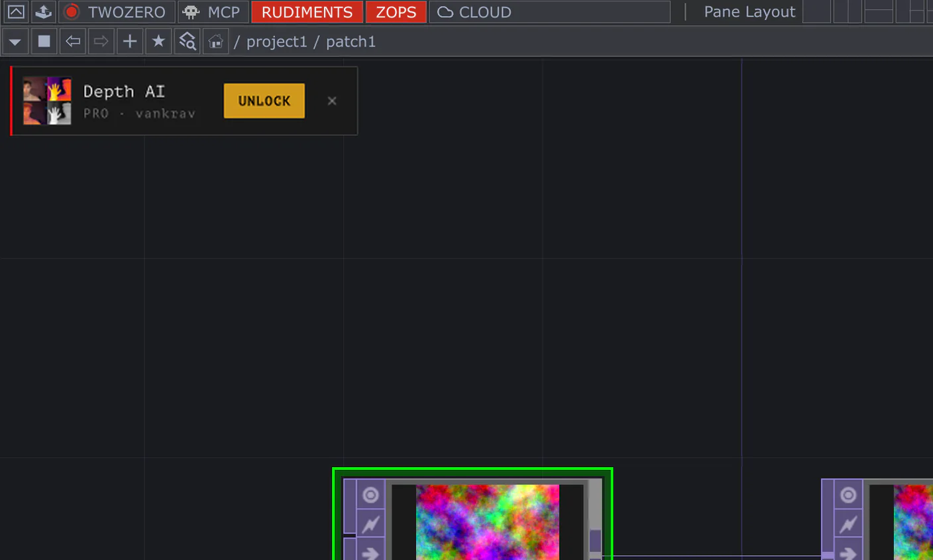
Task: Dismiss the Depth AI banner
Action: pyautogui.click(x=332, y=101)
